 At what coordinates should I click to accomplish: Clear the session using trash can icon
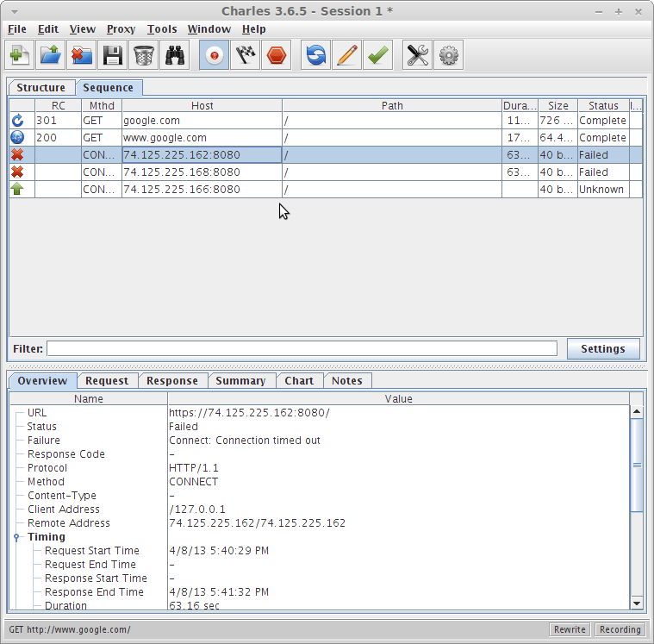[x=144, y=54]
